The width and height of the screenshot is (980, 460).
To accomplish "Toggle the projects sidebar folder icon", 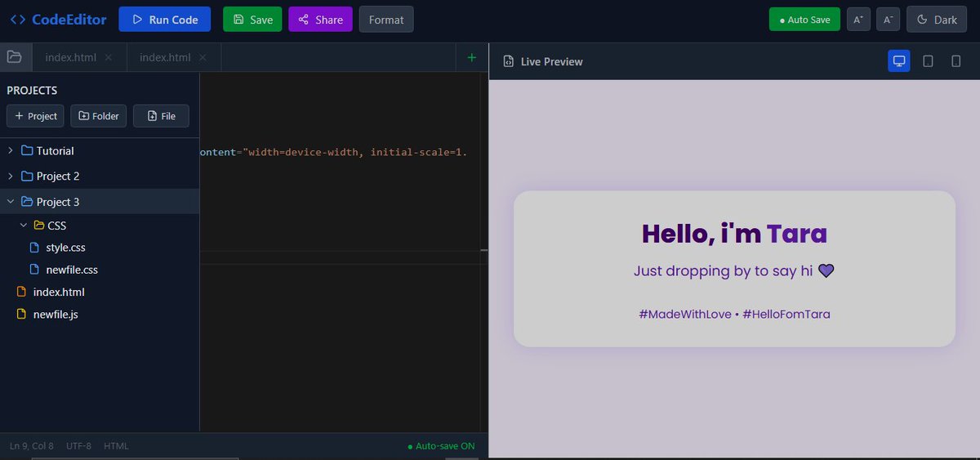I will point(14,57).
